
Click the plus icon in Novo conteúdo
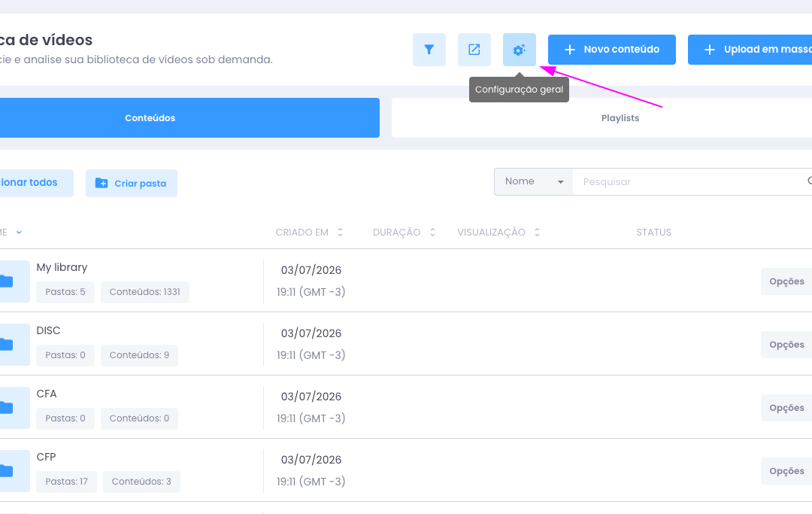tap(570, 50)
